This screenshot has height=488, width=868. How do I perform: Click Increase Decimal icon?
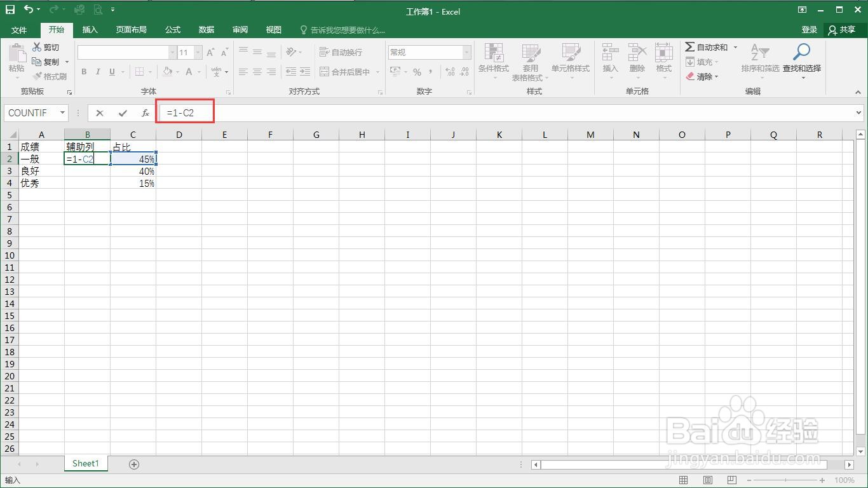[450, 72]
